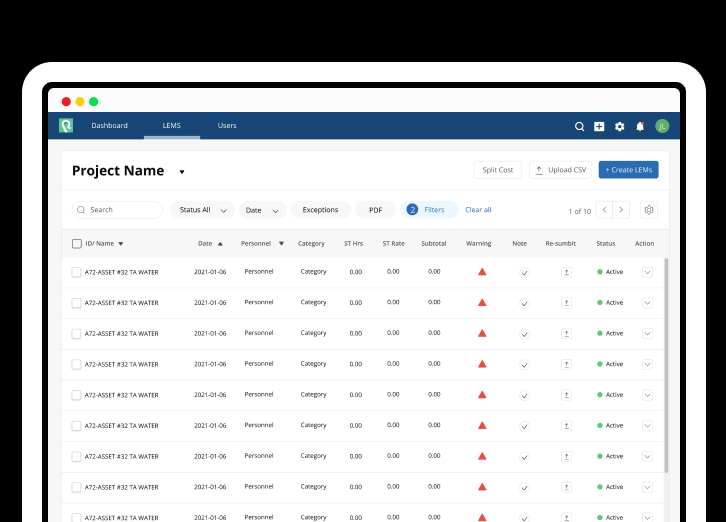726x522 pixels.
Task: Open Personnel column filter arrow
Action: 281,244
